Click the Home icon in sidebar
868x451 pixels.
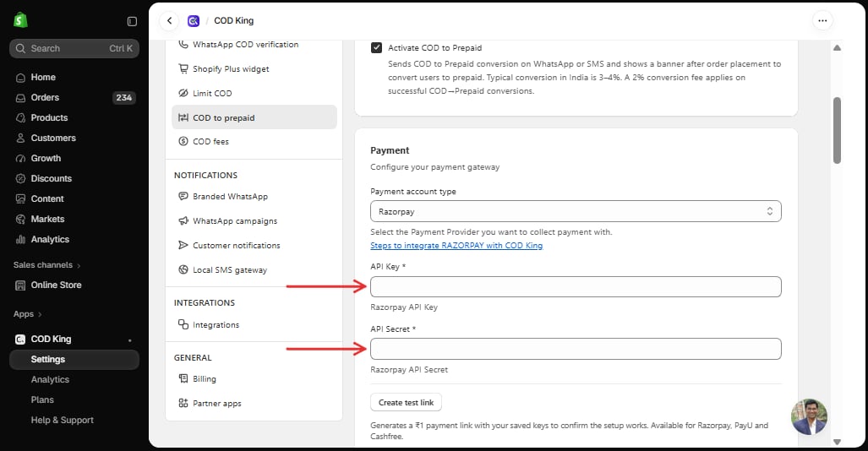[20, 78]
